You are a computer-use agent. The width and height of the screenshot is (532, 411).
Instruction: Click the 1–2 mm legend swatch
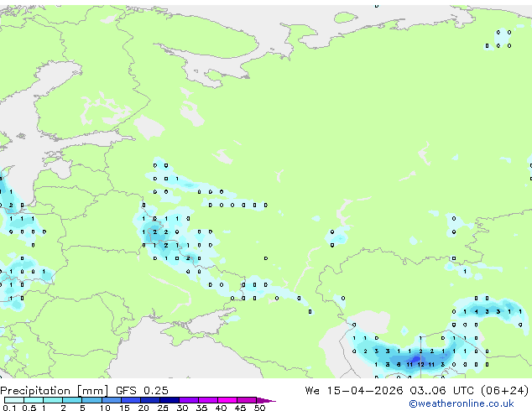click(53, 400)
